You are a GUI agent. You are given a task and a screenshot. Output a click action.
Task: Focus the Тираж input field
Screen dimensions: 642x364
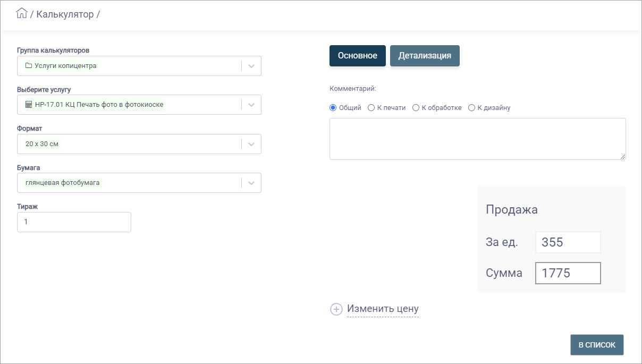coord(74,222)
